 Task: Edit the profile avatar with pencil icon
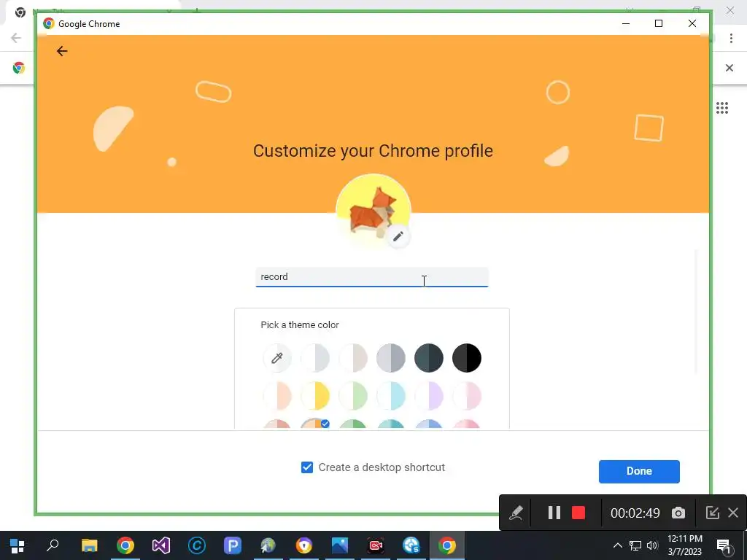tap(398, 236)
